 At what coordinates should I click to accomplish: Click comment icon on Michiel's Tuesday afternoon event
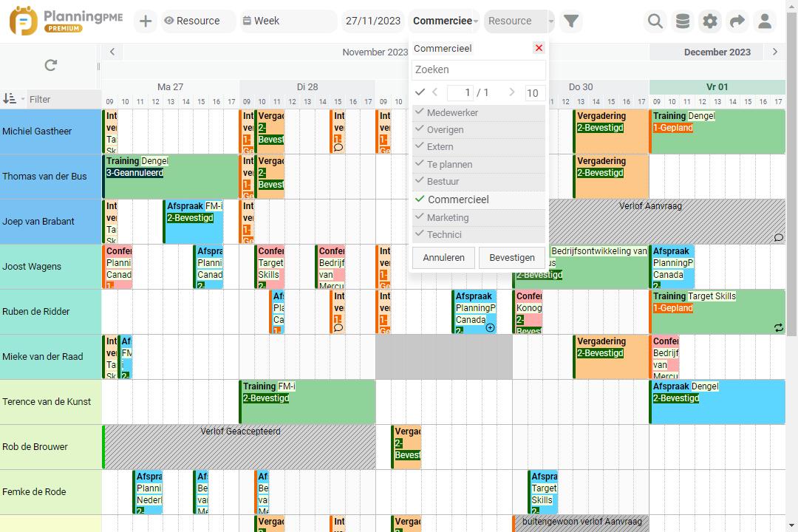(x=338, y=148)
